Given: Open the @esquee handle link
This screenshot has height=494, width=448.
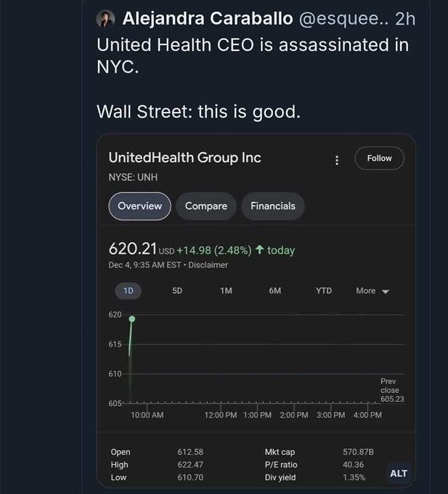Looking at the screenshot, I should click(343, 18).
